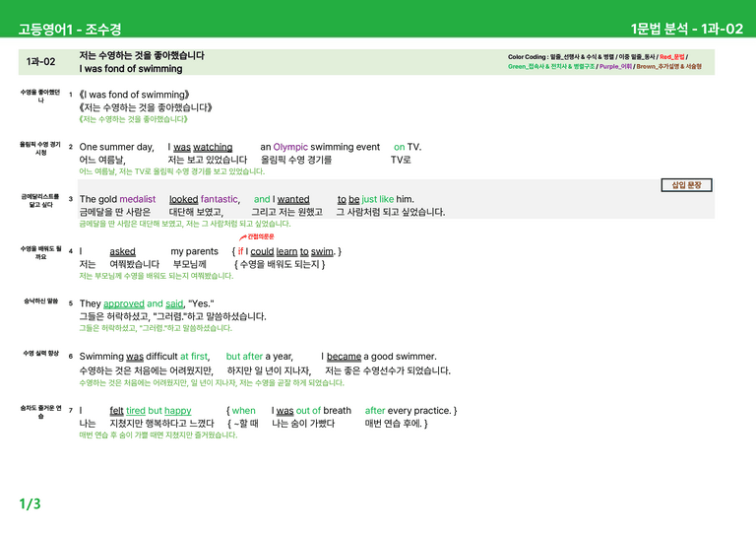Click the underlined phrase was watching
Image resolution: width=756 pixels, height=535 pixels.
(x=203, y=147)
